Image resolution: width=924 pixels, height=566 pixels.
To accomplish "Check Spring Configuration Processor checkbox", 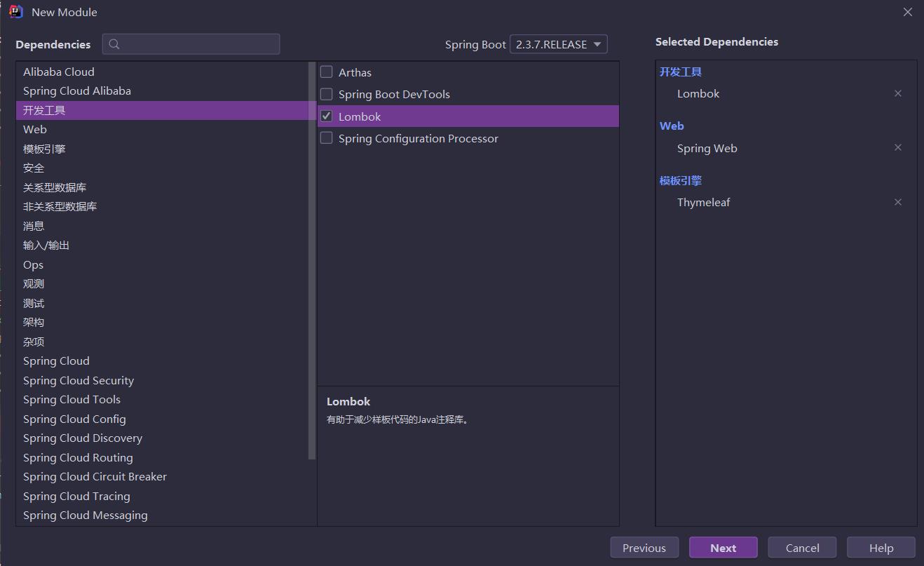I will (327, 138).
